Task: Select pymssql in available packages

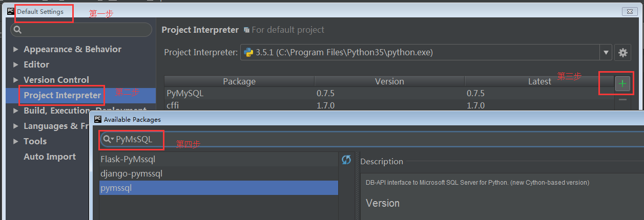Action: (219, 188)
